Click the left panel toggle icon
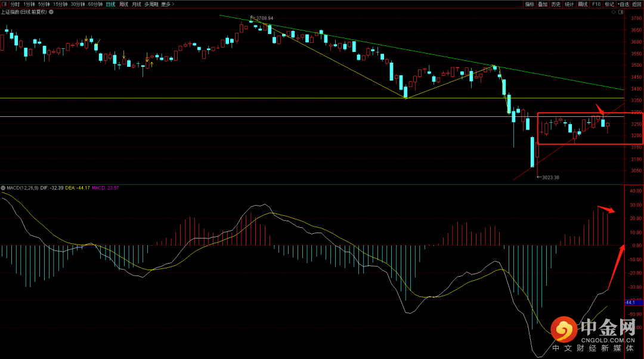644x359 pixels. [x=5, y=4]
